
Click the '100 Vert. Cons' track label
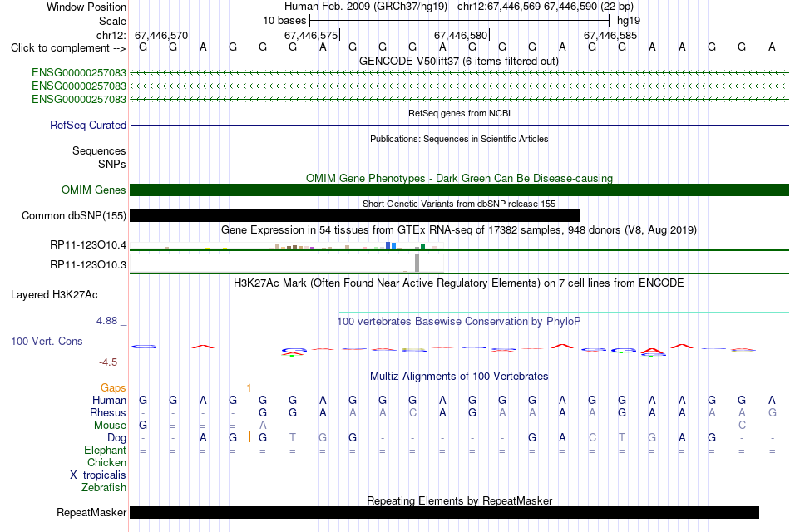(47, 341)
